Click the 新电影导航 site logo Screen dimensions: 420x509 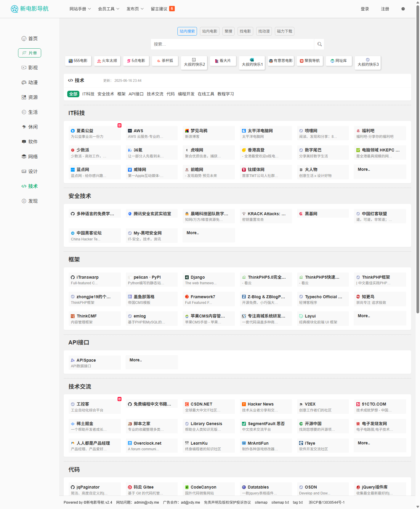(30, 9)
